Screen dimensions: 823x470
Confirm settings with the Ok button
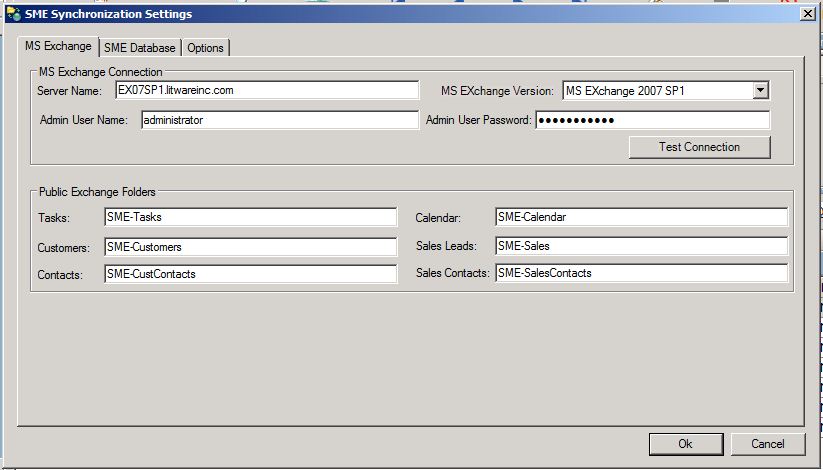[686, 444]
